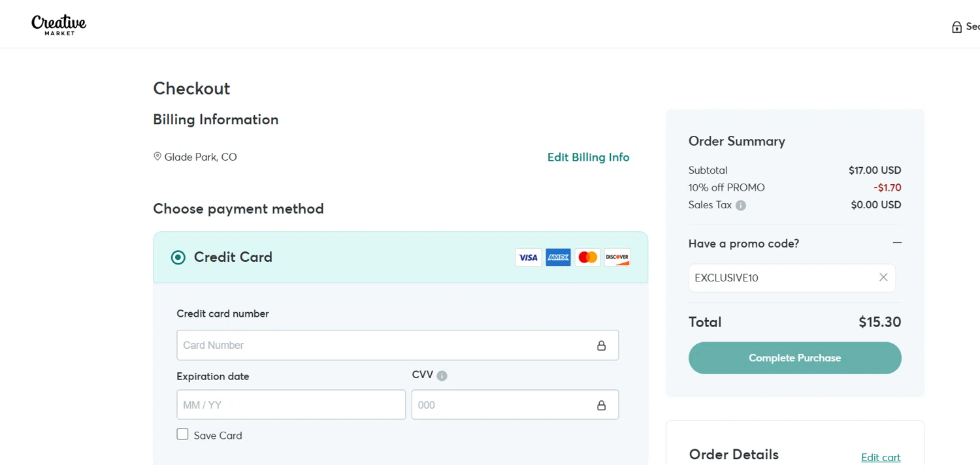The height and width of the screenshot is (465, 980).
Task: Click the Discover card icon
Action: click(x=617, y=257)
